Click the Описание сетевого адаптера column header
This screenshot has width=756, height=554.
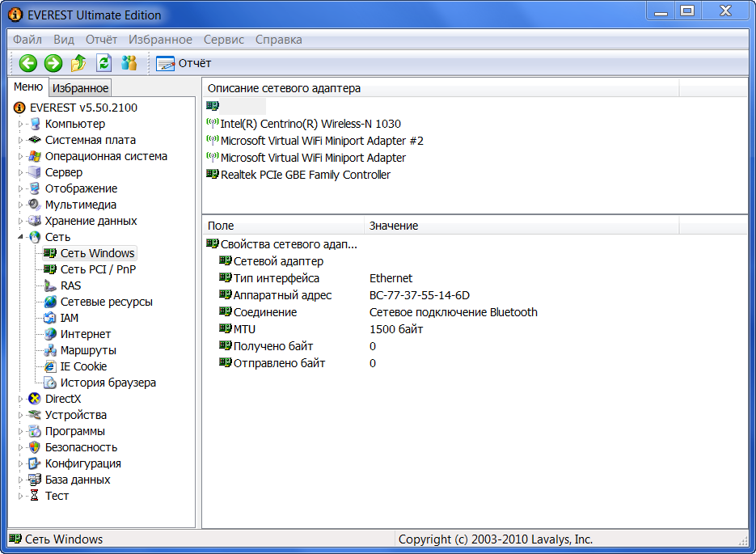(441, 88)
